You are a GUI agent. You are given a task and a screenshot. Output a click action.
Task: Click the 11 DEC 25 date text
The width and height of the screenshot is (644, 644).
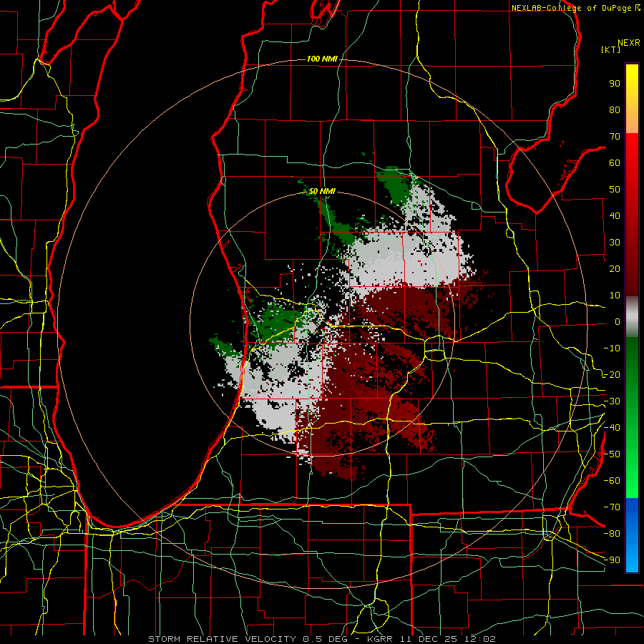coord(429,639)
